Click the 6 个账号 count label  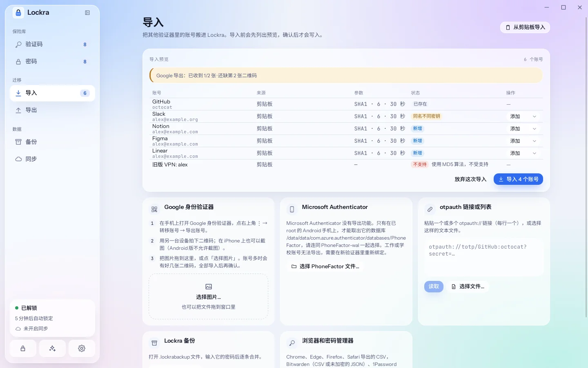pyautogui.click(x=533, y=60)
